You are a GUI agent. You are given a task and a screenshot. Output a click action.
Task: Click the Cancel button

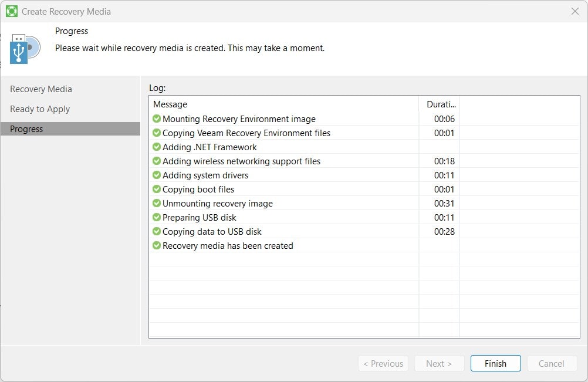tap(551, 363)
